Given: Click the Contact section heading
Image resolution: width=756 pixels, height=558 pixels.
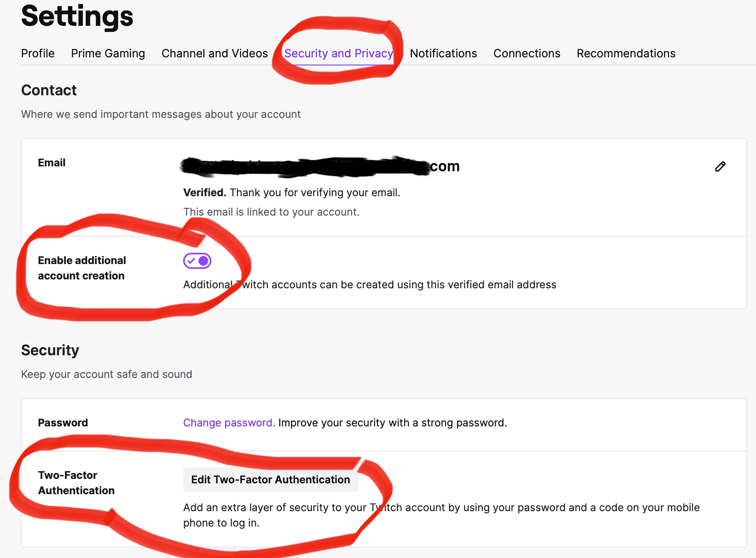Looking at the screenshot, I should pyautogui.click(x=49, y=90).
